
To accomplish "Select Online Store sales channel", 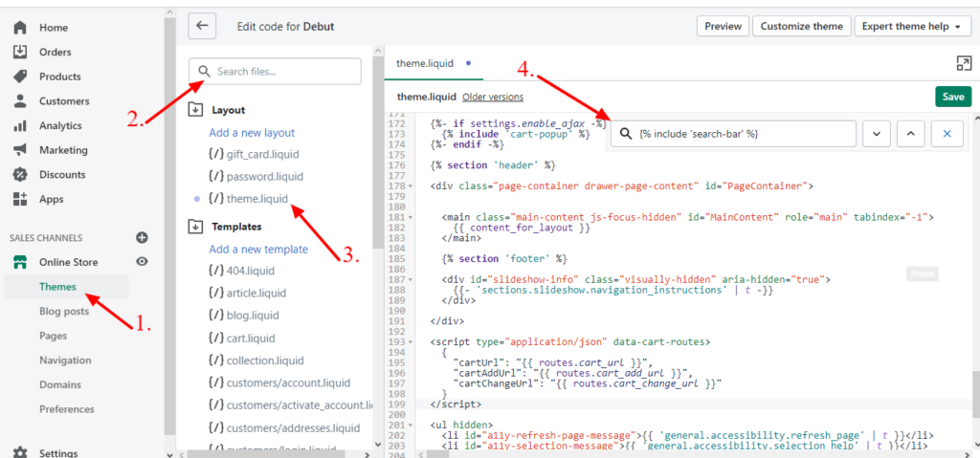I will click(x=69, y=262).
